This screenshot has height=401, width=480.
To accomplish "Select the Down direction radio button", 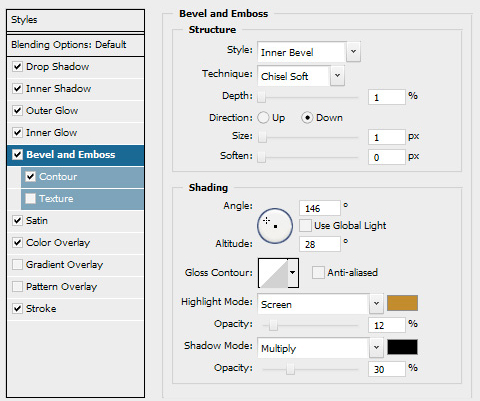I will coord(307,118).
